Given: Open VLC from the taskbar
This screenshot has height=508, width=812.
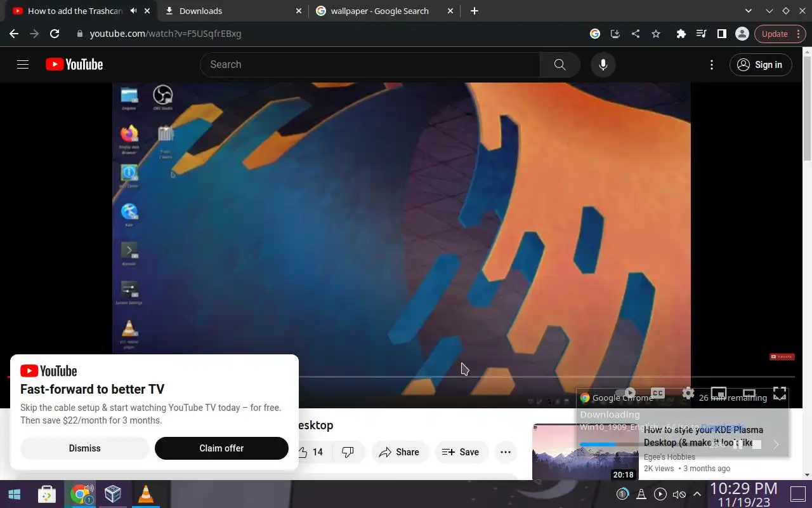Looking at the screenshot, I should coord(146,494).
